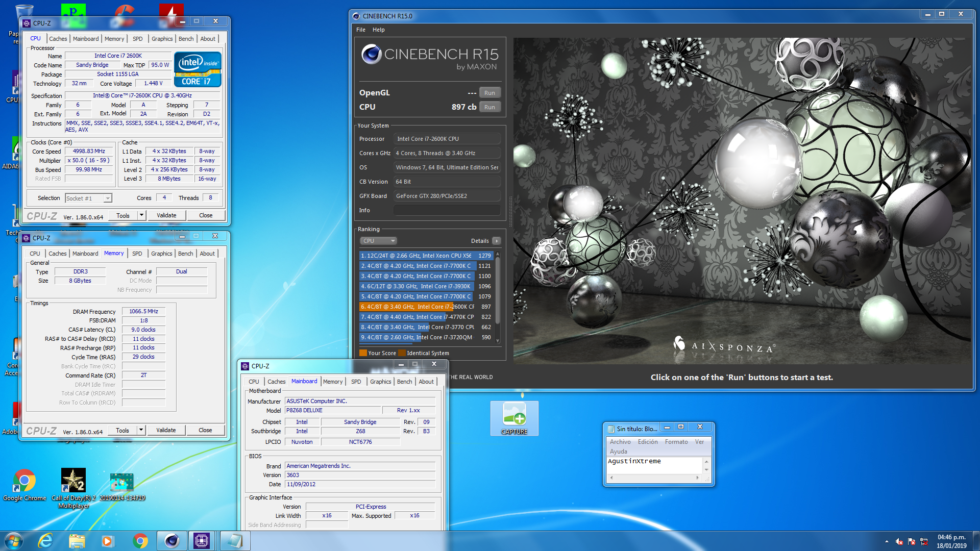The width and height of the screenshot is (980, 551).
Task: Switch to Notepad taskbar icon
Action: pos(234,541)
